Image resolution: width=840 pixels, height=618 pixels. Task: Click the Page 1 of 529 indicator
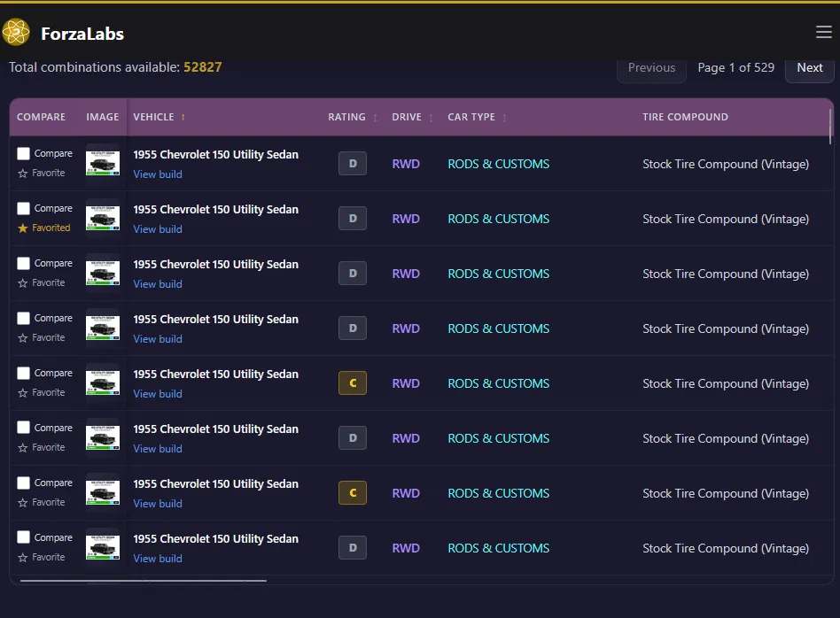point(735,67)
